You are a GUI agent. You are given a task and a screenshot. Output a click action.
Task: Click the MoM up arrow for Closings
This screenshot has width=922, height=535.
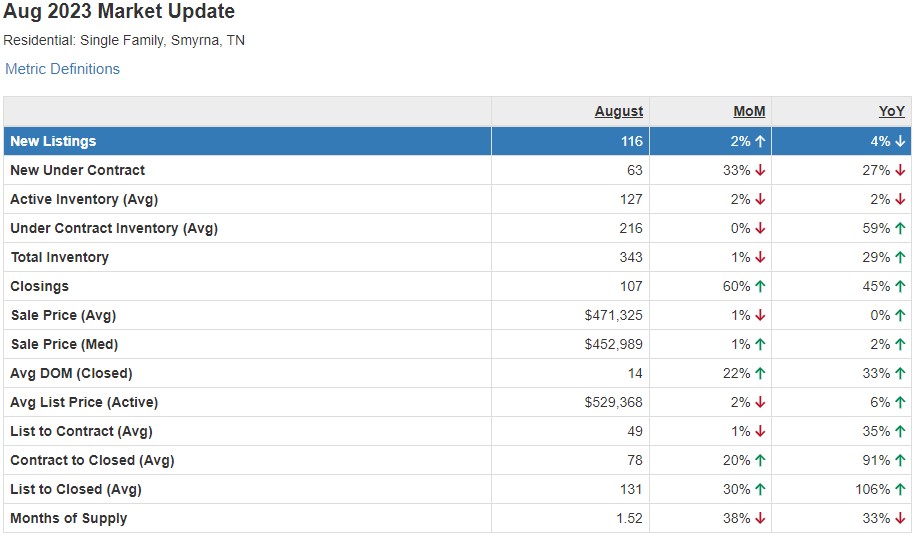tap(760, 286)
